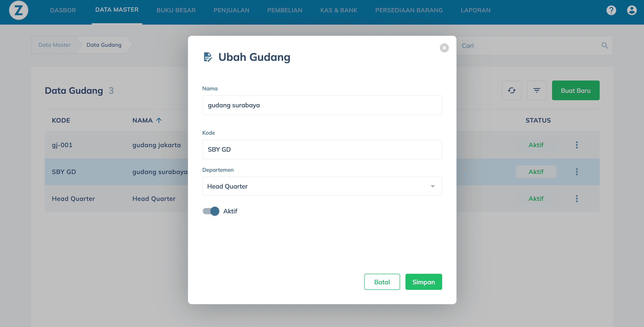Image resolution: width=644 pixels, height=327 pixels.
Task: Click the Nama input field
Action: point(322,105)
